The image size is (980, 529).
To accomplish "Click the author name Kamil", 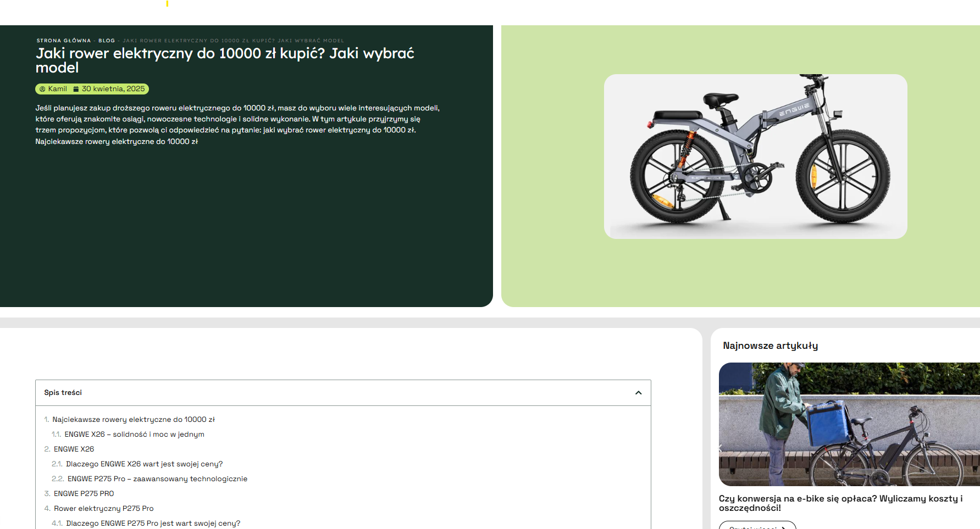I will point(57,89).
